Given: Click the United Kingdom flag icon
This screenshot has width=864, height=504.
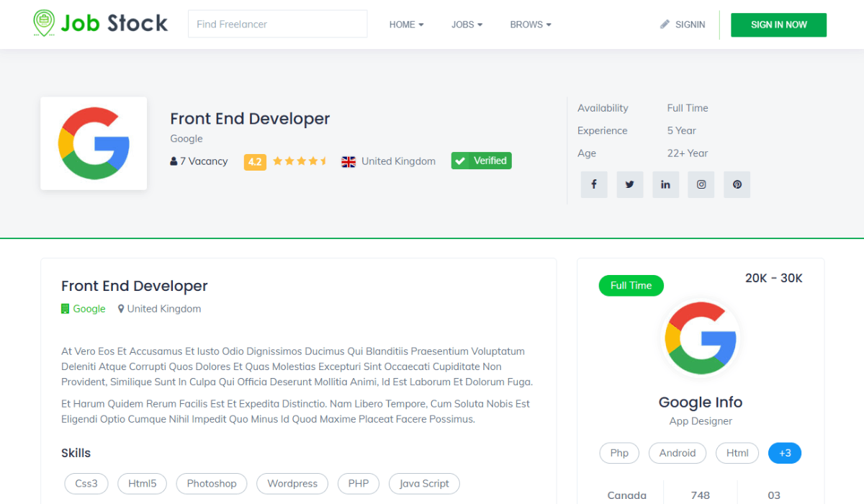Looking at the screenshot, I should click(348, 161).
